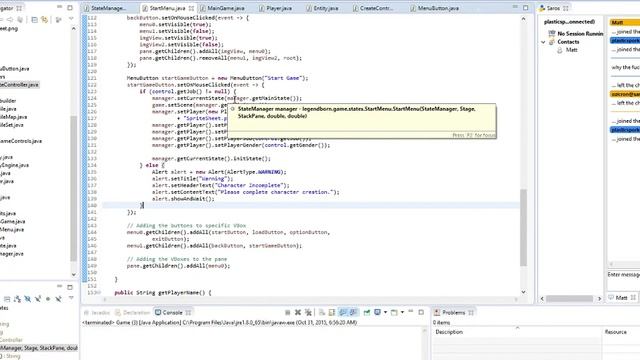Click the Terminate console button
This screenshot has height=360, width=640.
point(287,313)
